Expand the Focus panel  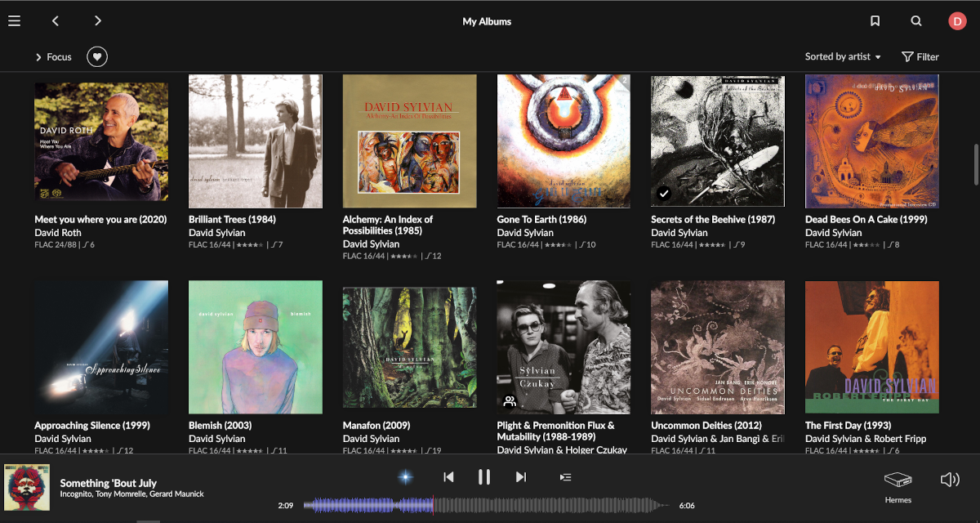[x=53, y=57]
